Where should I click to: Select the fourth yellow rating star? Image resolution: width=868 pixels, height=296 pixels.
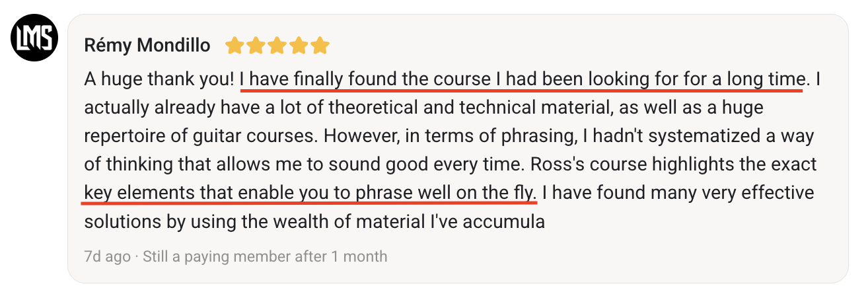299,46
